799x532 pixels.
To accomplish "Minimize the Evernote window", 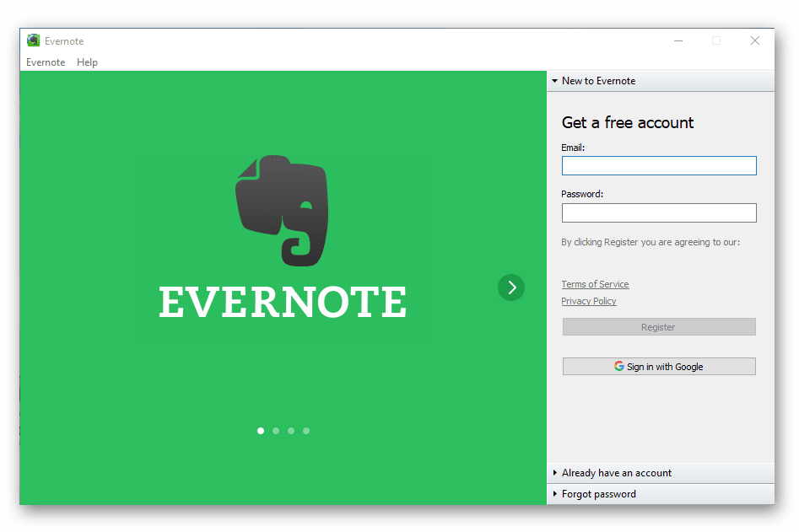I will [678, 40].
